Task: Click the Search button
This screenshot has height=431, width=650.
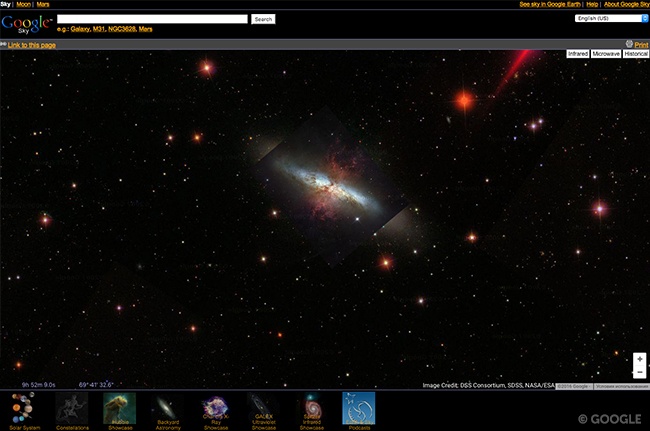Action: tap(263, 19)
